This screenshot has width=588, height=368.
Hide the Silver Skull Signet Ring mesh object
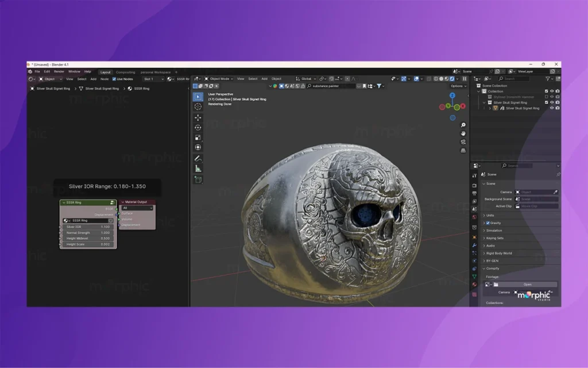click(552, 108)
